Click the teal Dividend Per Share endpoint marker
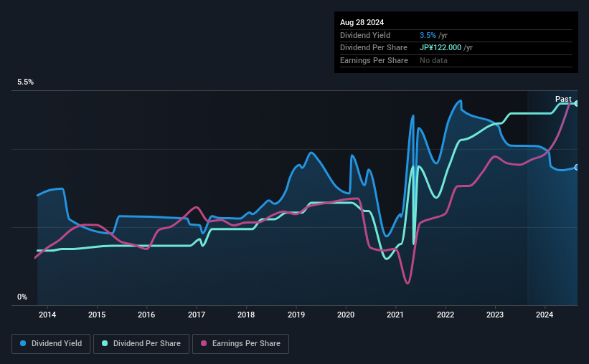Image resolution: width=589 pixels, height=364 pixels. click(577, 104)
